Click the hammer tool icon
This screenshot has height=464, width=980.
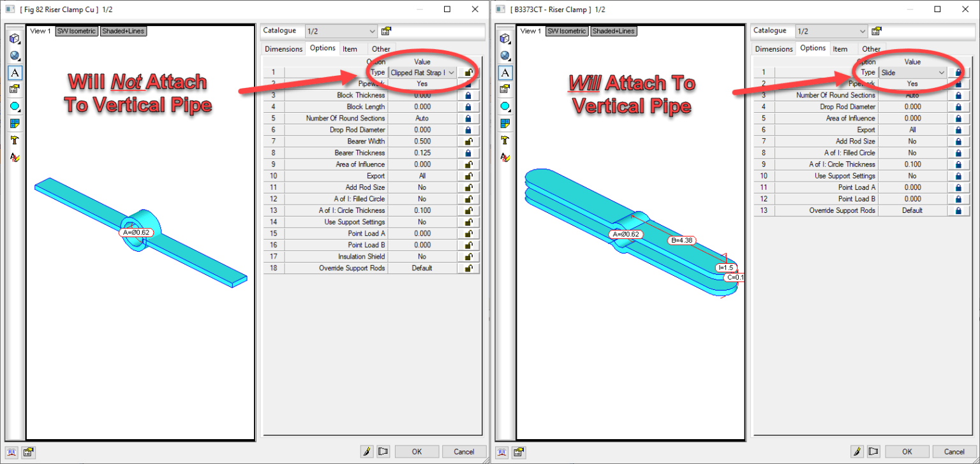14,140
